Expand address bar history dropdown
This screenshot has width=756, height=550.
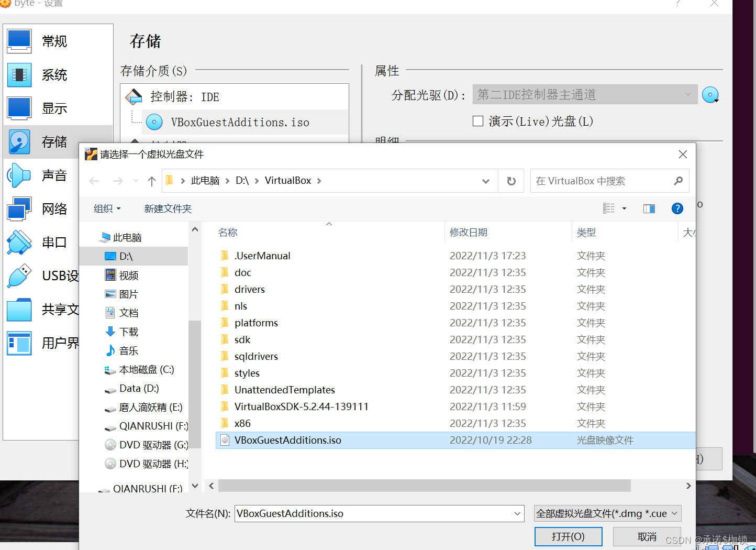(486, 181)
